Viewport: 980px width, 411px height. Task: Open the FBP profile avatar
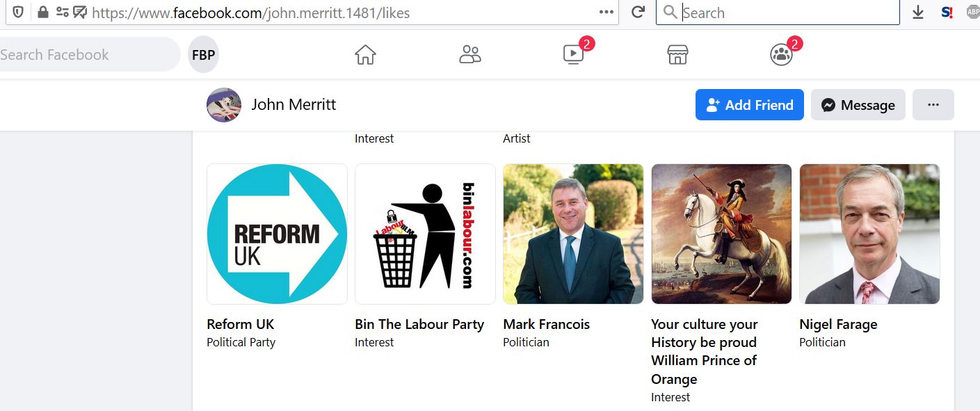click(x=203, y=54)
